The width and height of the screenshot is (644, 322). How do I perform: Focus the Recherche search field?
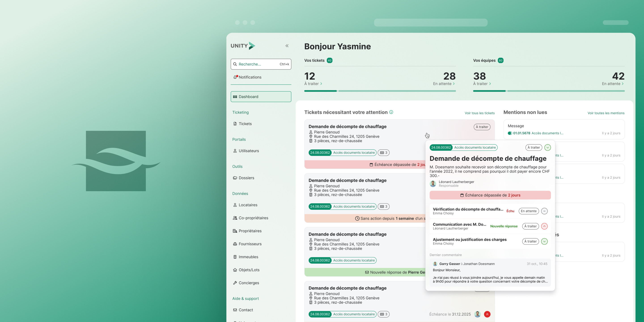261,64
